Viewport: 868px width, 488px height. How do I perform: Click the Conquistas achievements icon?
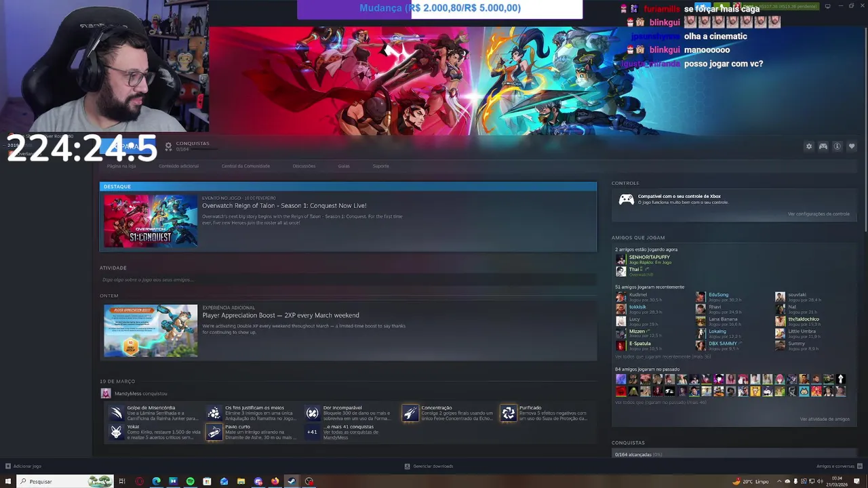[169, 146]
